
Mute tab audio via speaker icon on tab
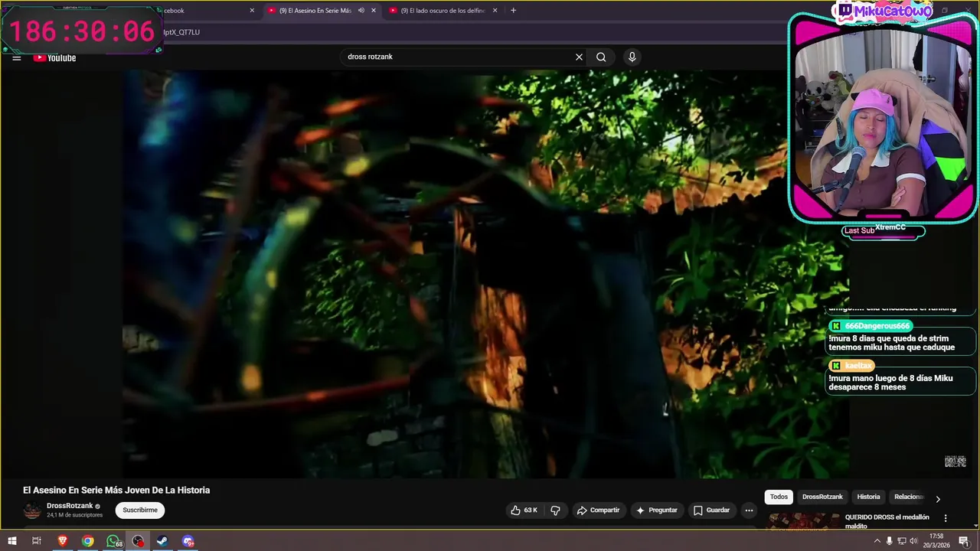361,11
